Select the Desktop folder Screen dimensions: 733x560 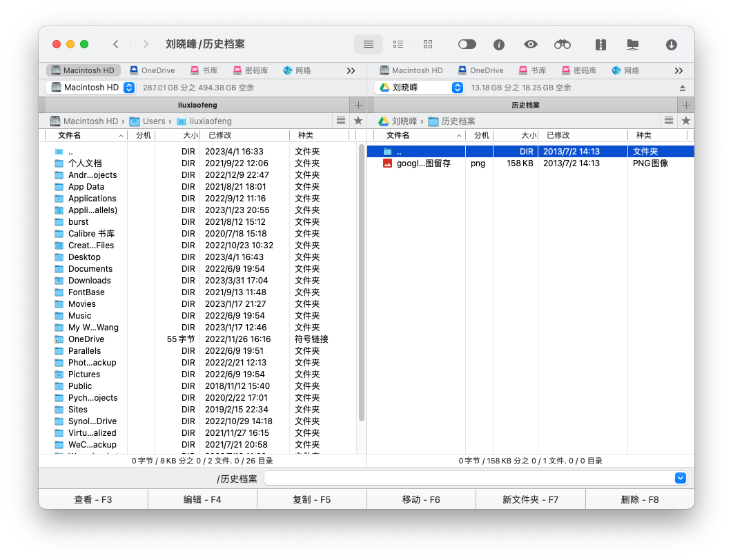click(x=199, y=257)
